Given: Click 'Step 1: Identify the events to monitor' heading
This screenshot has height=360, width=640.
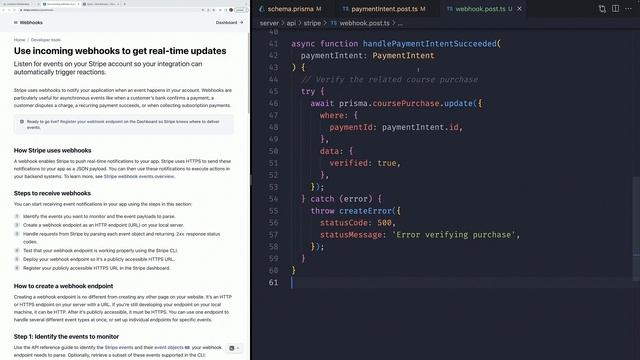Looking at the screenshot, I should tap(67, 337).
